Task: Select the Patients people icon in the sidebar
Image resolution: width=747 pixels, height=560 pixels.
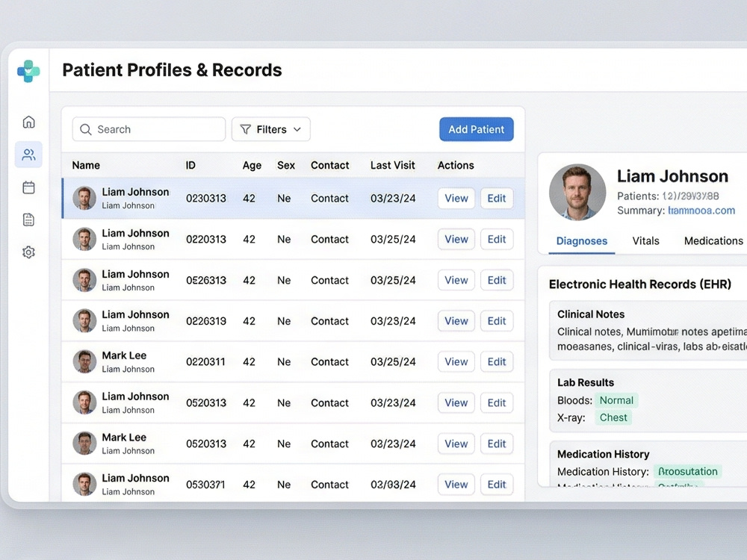Action: click(28, 155)
